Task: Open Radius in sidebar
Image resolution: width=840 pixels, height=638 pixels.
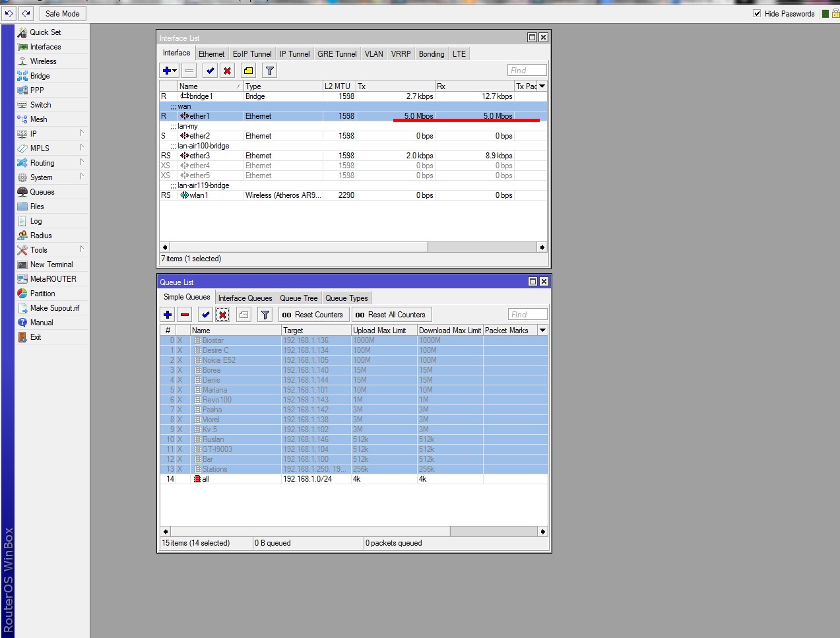Action: (x=52, y=236)
